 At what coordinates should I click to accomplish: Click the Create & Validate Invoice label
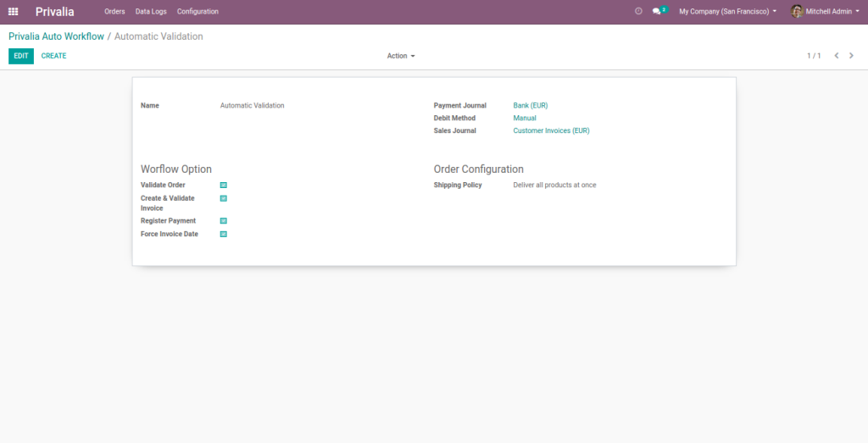[168, 203]
